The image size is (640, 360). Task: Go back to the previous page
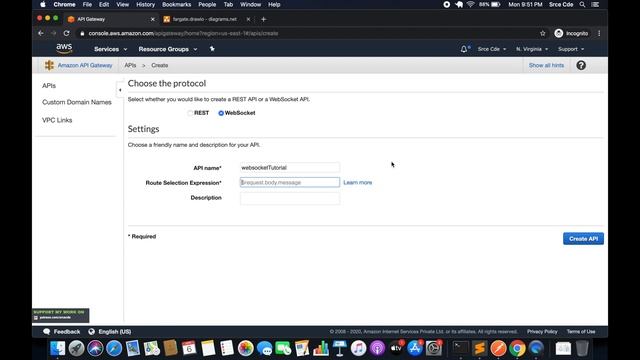[x=41, y=33]
